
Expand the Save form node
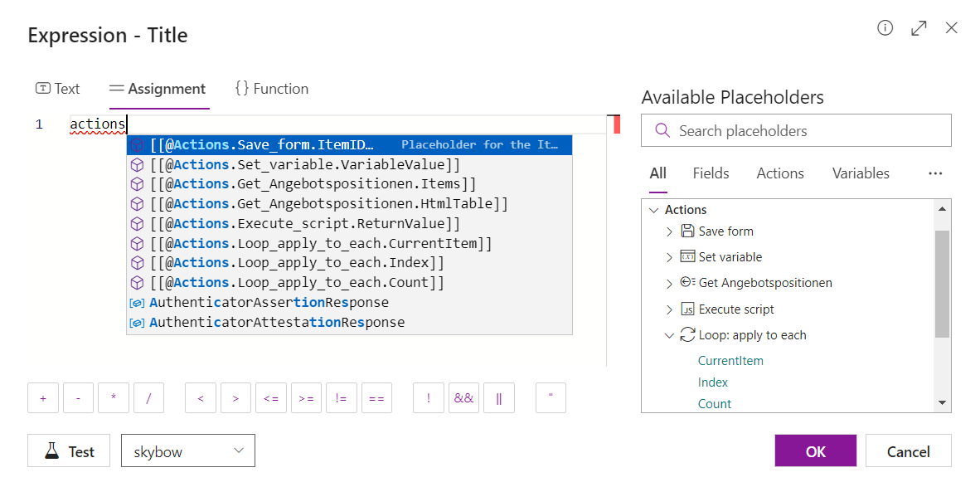(x=669, y=231)
